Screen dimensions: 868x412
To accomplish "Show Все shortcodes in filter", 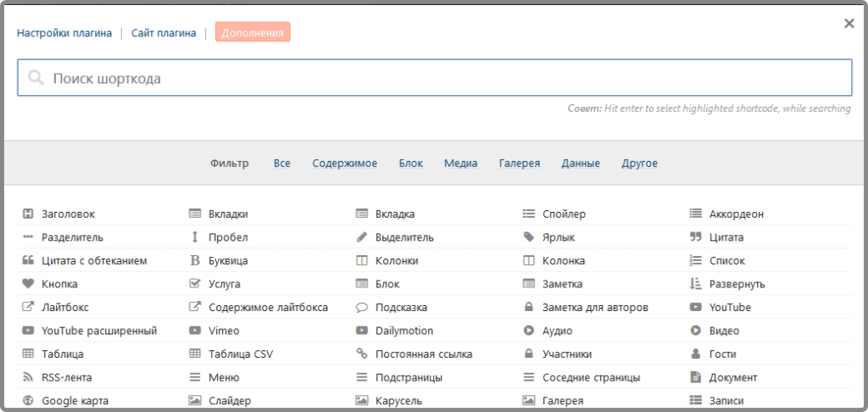I will (x=281, y=164).
